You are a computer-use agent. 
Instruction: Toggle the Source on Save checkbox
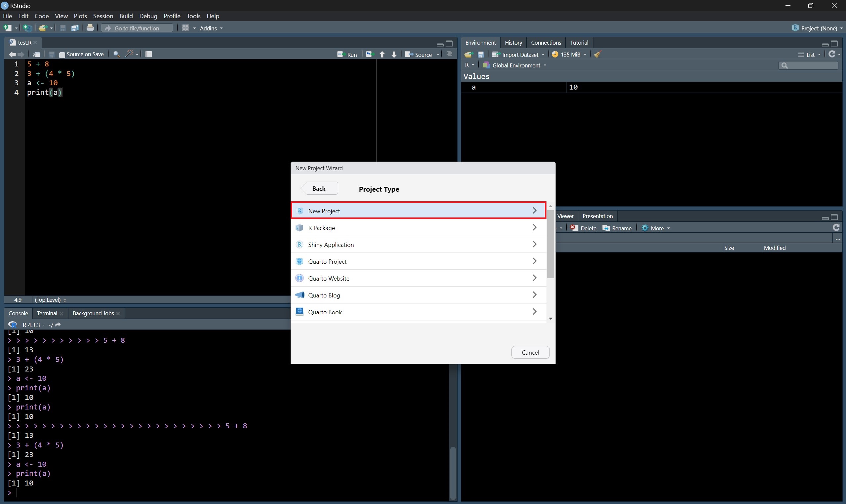point(62,55)
